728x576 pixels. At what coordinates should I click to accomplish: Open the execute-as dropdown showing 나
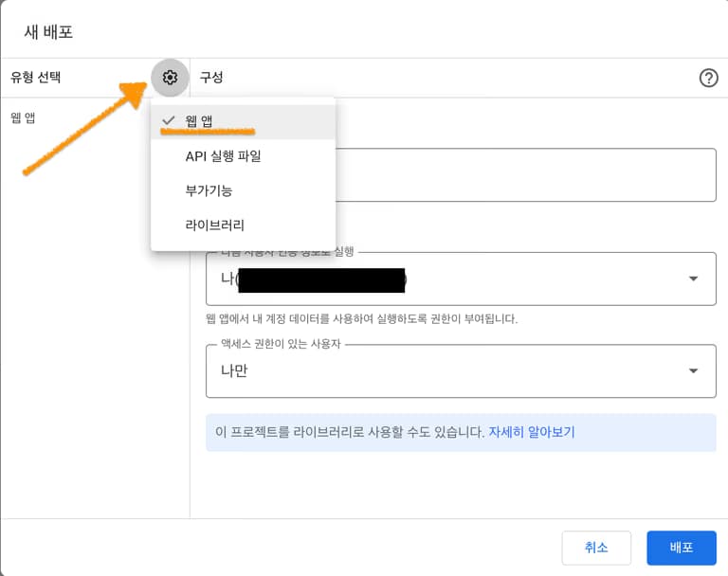(446, 279)
